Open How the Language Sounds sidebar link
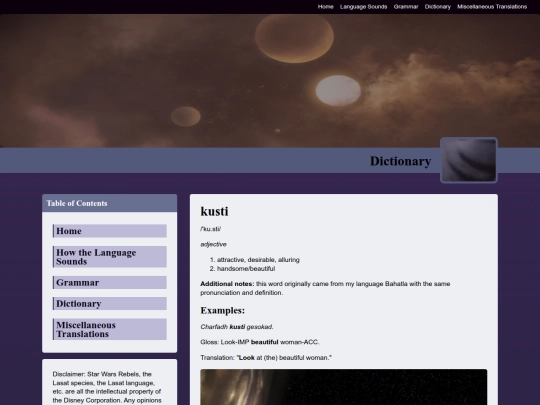This screenshot has height=405, width=540. click(x=110, y=257)
